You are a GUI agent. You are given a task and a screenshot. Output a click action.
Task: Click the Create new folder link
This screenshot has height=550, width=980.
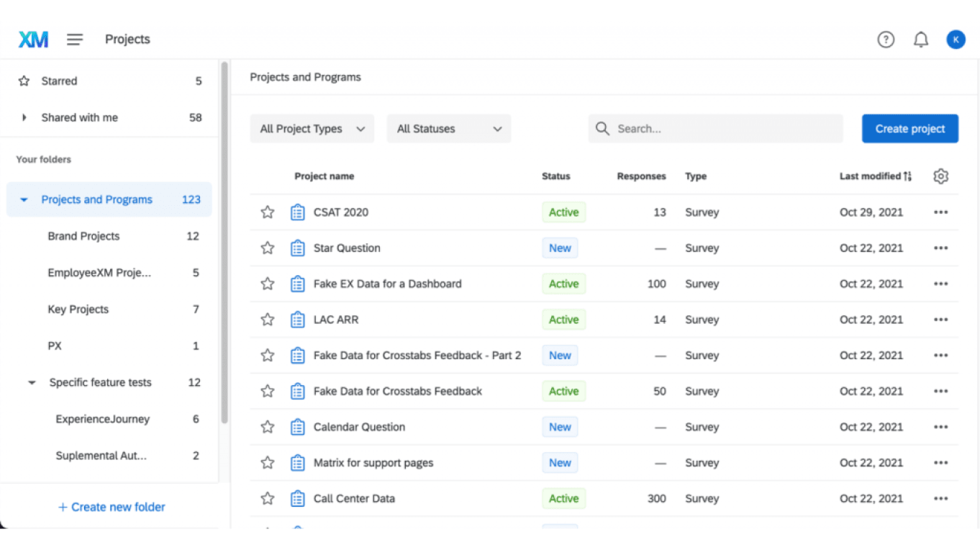(x=112, y=507)
